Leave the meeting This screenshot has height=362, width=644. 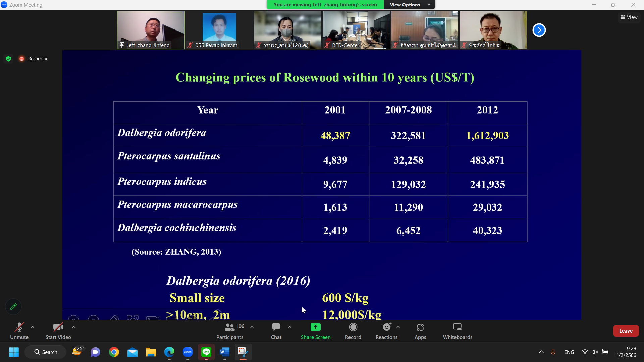(x=626, y=330)
